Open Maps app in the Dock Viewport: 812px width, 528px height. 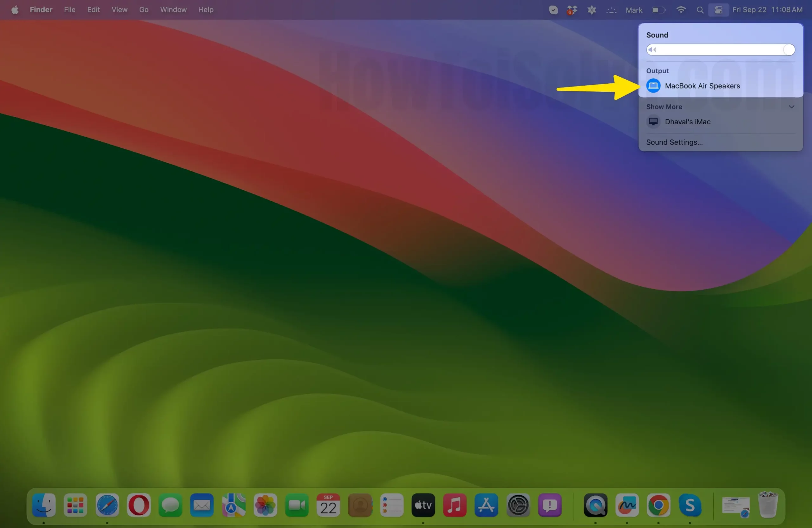234,505
